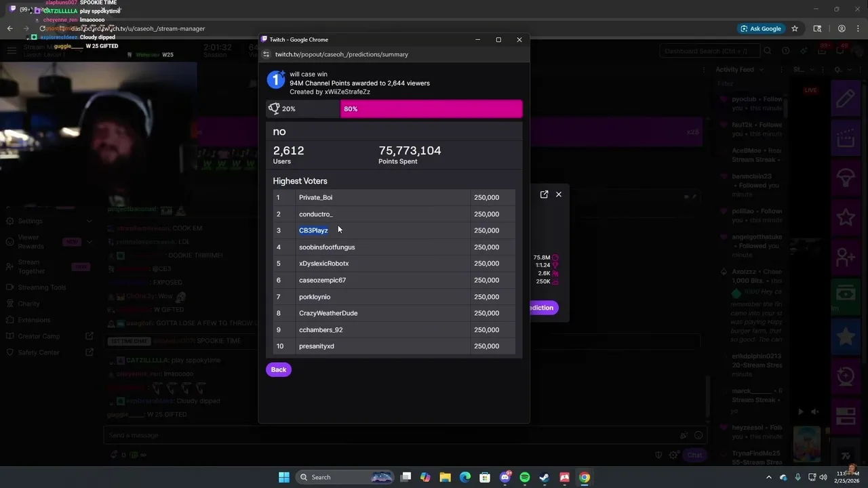This screenshot has width=868, height=488.
Task: Open Chrome's search tabs icon in toolbar
Action: pos(817,28)
